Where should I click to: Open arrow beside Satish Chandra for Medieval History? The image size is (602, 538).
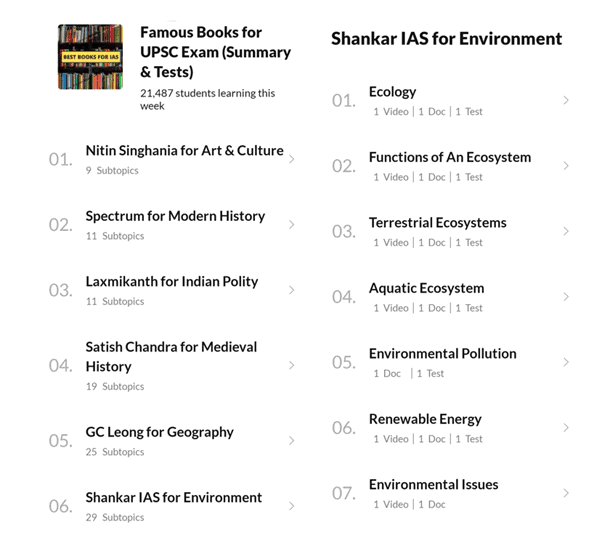coord(291,365)
